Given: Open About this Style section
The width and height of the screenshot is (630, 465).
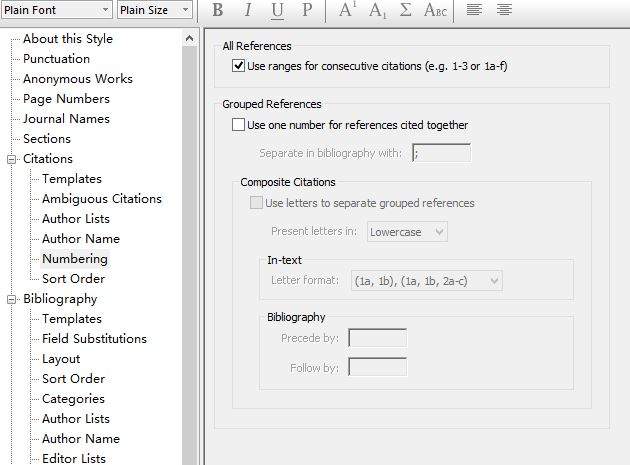Looking at the screenshot, I should coord(68,39).
